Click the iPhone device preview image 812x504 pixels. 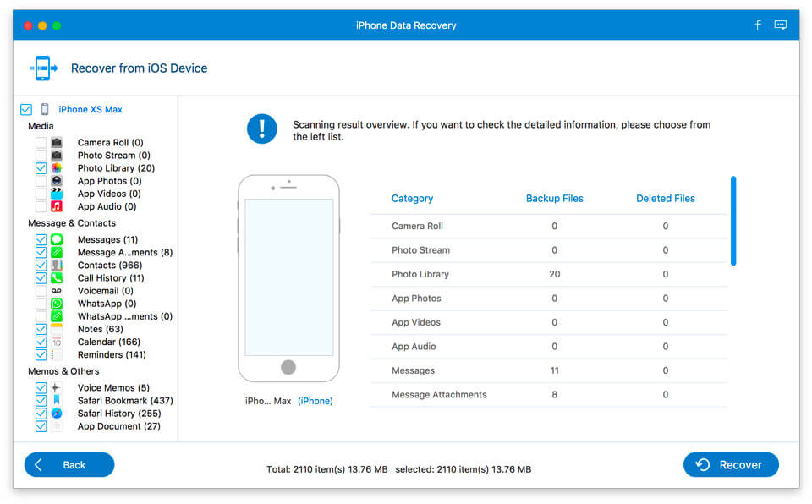pyautogui.click(x=288, y=278)
